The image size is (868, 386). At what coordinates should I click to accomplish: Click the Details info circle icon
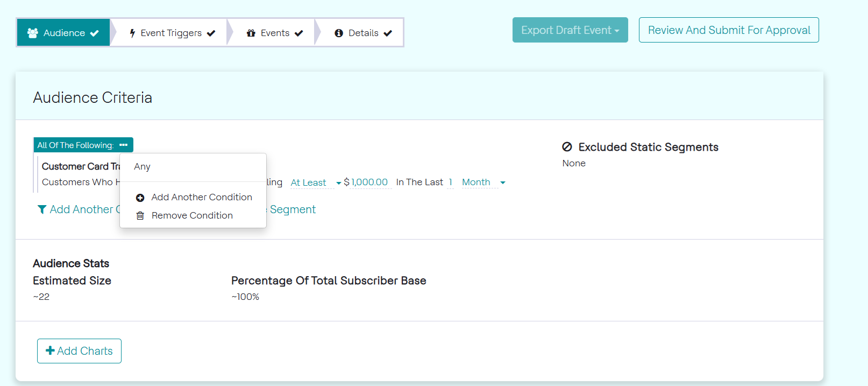click(339, 33)
